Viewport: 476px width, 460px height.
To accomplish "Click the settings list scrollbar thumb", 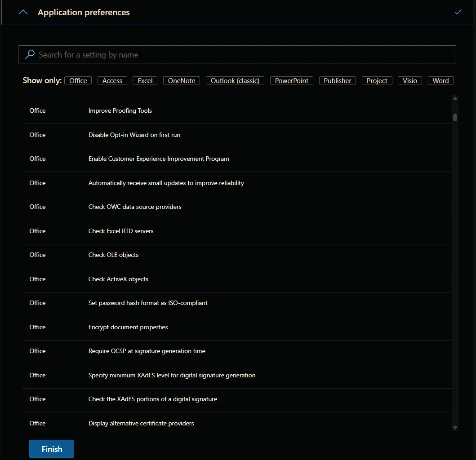I will (x=455, y=117).
